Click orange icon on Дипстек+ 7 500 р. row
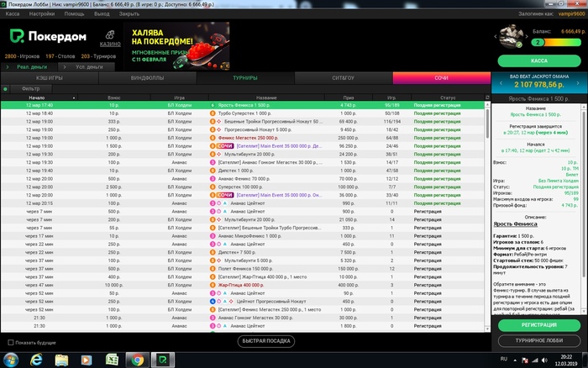Viewport: 588px width, 368px height. [213, 252]
